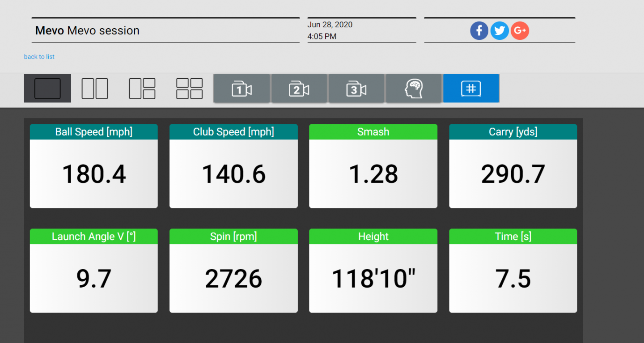Open the numeric data tiles view
Screen dimensions: 644x343
(x=471, y=89)
